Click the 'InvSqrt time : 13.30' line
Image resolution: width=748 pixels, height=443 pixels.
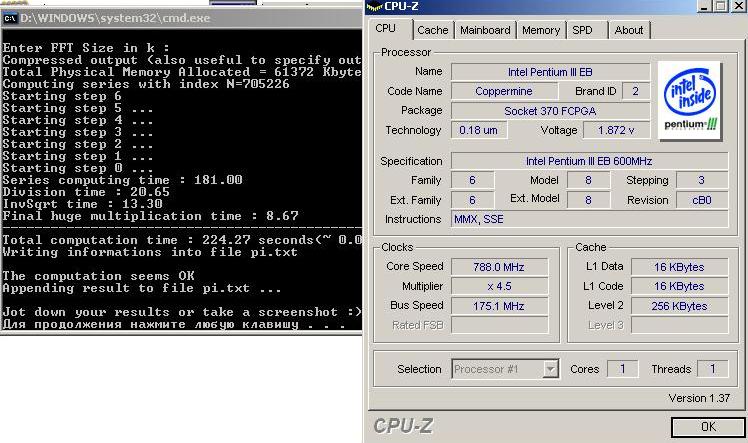(83, 204)
